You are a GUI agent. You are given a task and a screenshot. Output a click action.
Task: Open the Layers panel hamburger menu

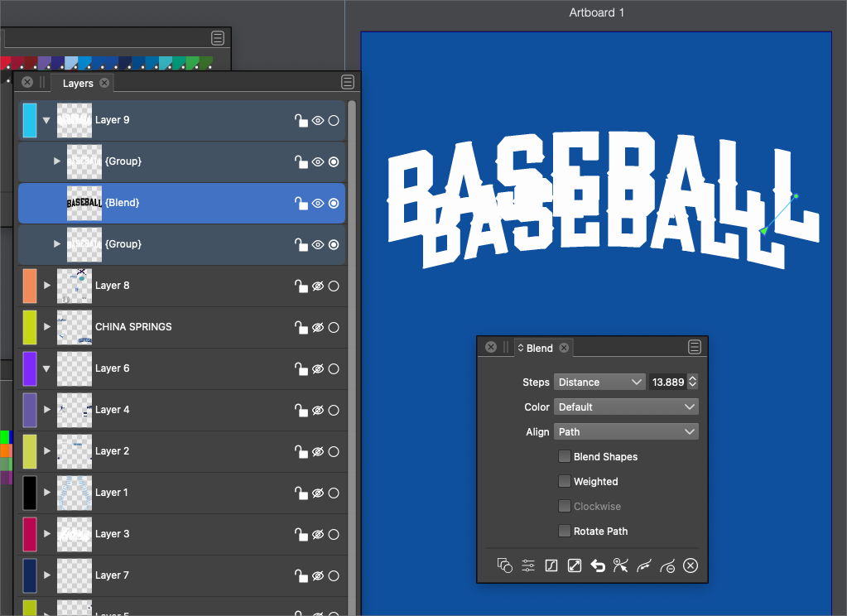[x=348, y=82]
